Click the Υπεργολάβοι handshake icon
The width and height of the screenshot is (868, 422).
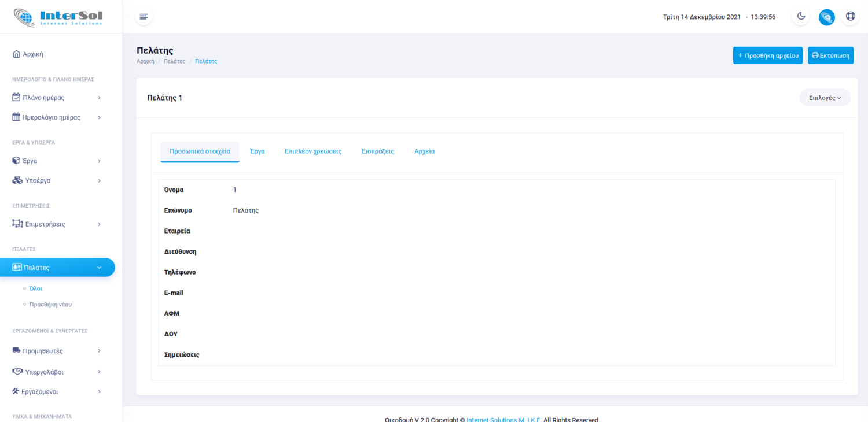click(17, 372)
